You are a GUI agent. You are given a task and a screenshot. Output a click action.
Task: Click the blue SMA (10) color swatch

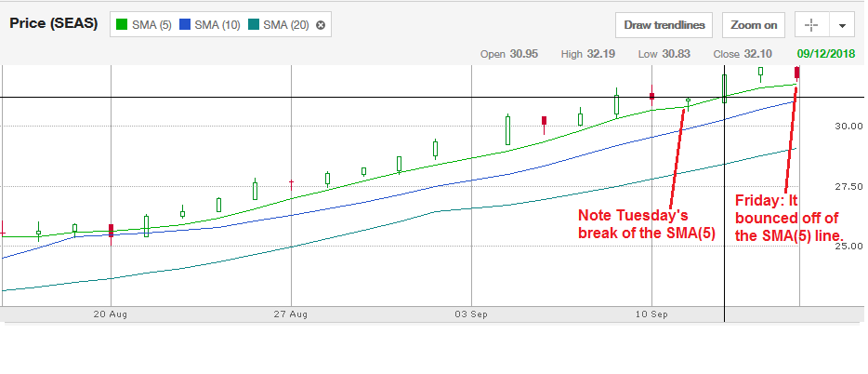click(185, 25)
